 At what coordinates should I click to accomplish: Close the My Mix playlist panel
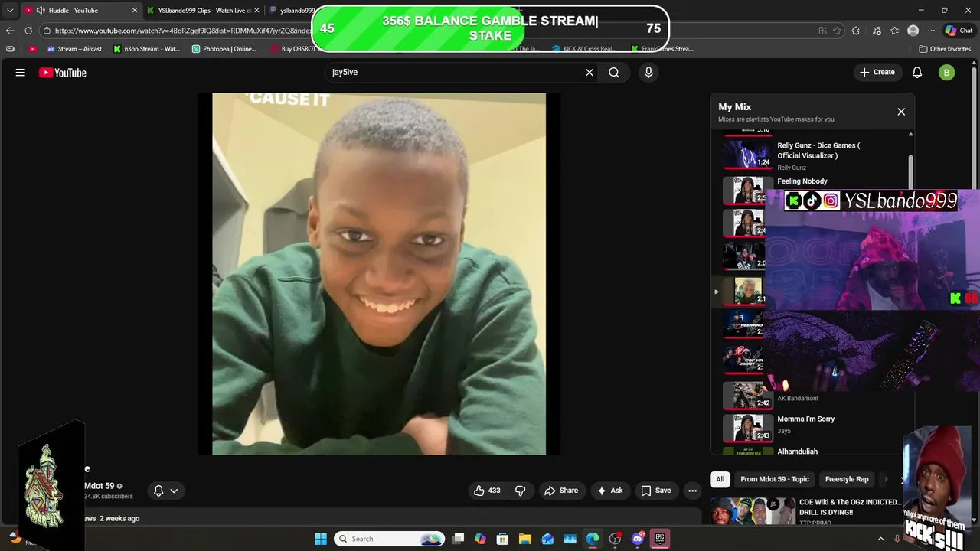[x=901, y=112]
